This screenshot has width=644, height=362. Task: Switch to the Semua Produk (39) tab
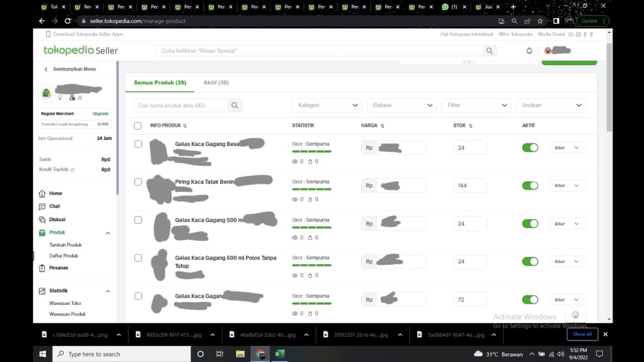pyautogui.click(x=160, y=82)
